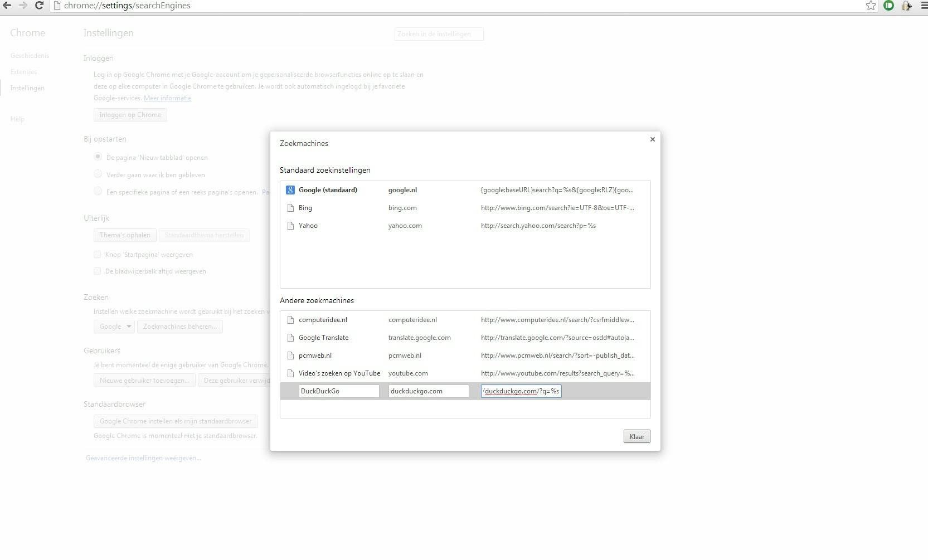Image resolution: width=928 pixels, height=560 pixels.
Task: Click the Klaar button
Action: [x=637, y=437]
